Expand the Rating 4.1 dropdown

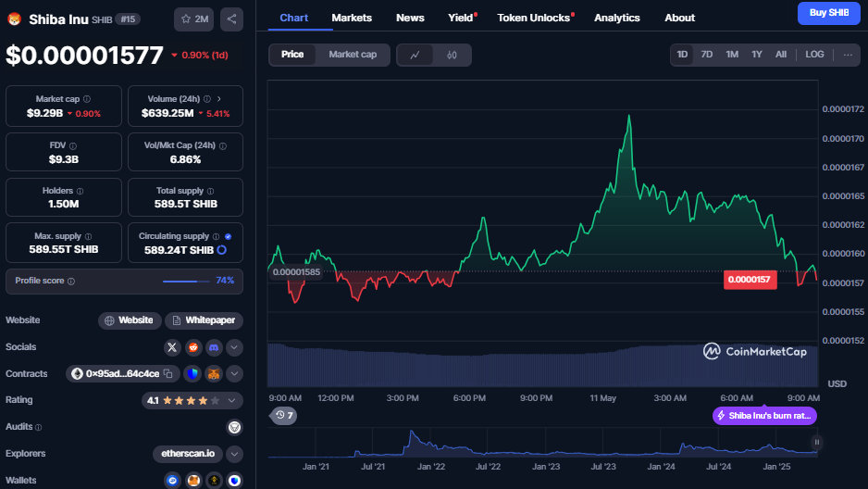232,400
